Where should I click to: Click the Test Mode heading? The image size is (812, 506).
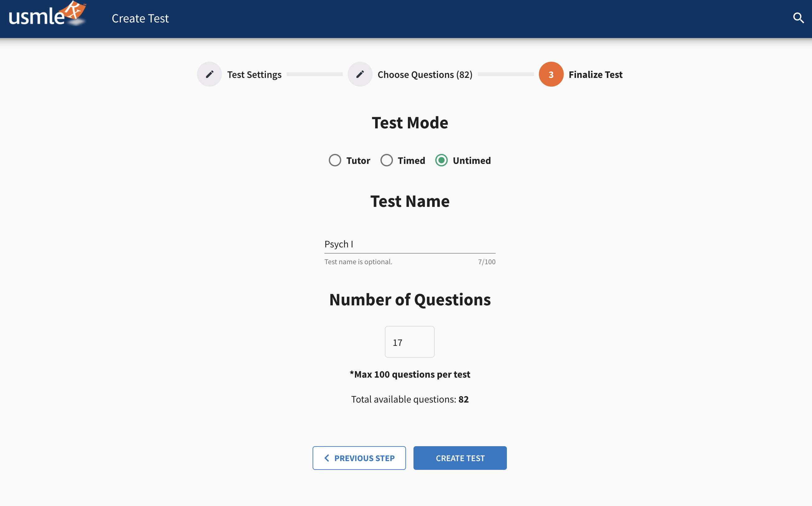click(410, 122)
